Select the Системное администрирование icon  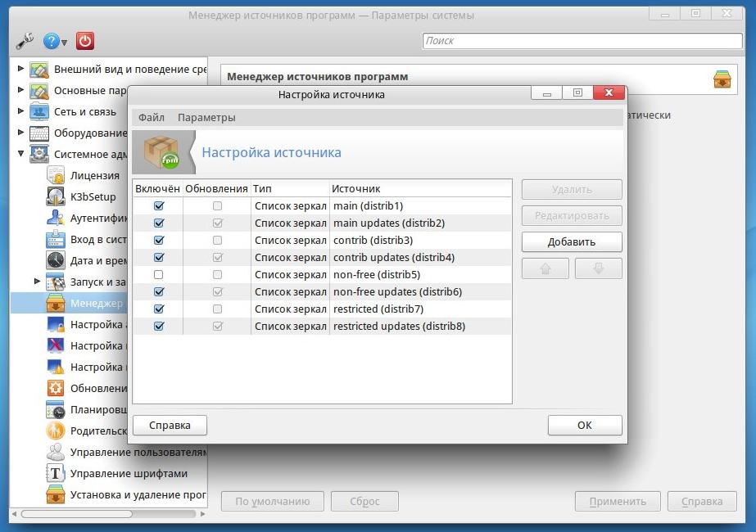point(39,154)
